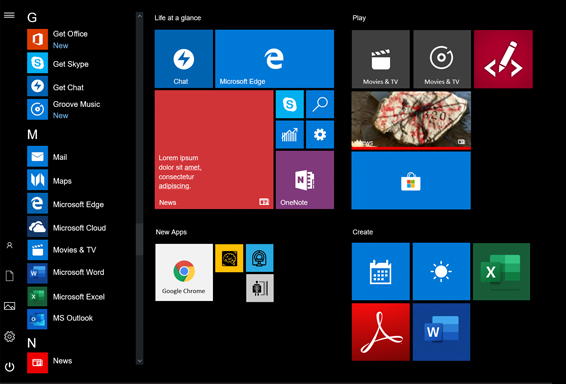Open Movies & TV tile with clapperboard icon

coord(381,59)
